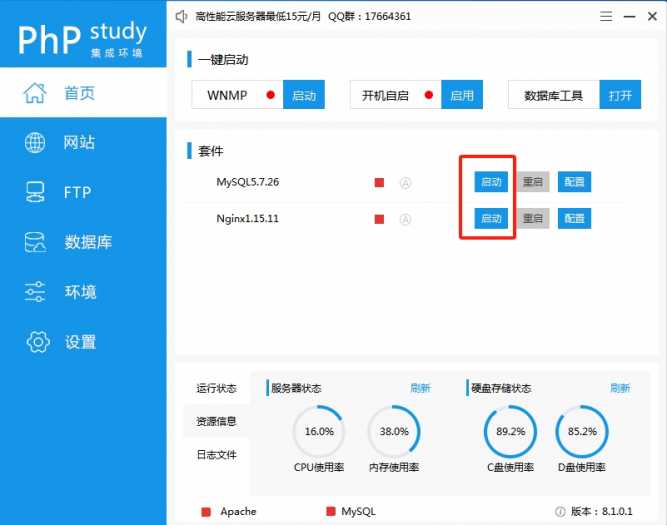Open the 首页 home tab
The height and width of the screenshot is (525, 667).
tap(83, 93)
